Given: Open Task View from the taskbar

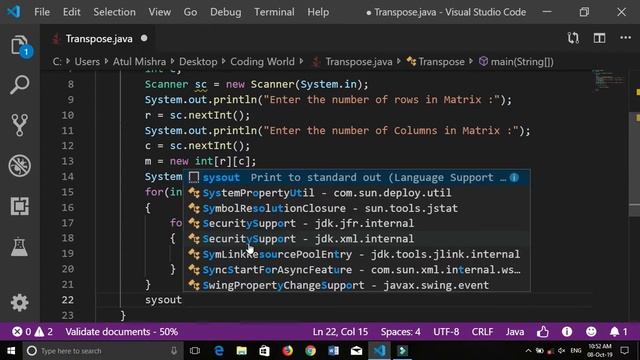Looking at the screenshot, I should (x=195, y=351).
